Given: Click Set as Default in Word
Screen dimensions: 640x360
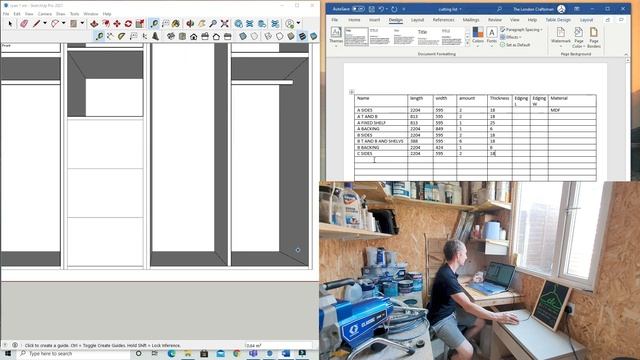Looking at the screenshot, I should [x=515, y=45].
